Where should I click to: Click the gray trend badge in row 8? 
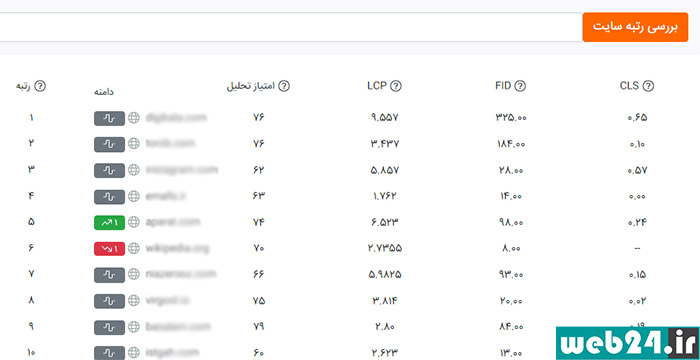tap(109, 301)
